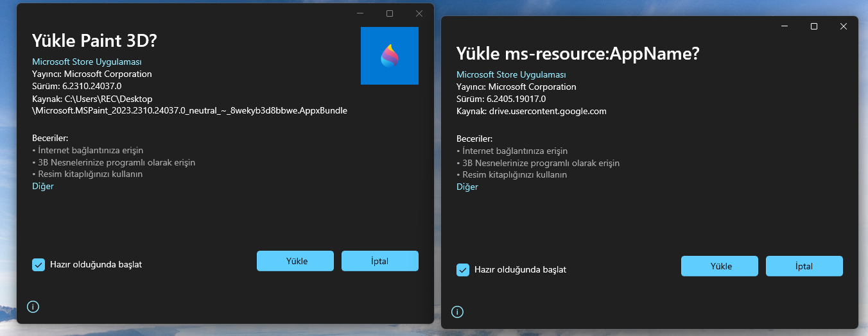
Task: Click the Paint 3D app logo icon
Action: coord(390,56)
